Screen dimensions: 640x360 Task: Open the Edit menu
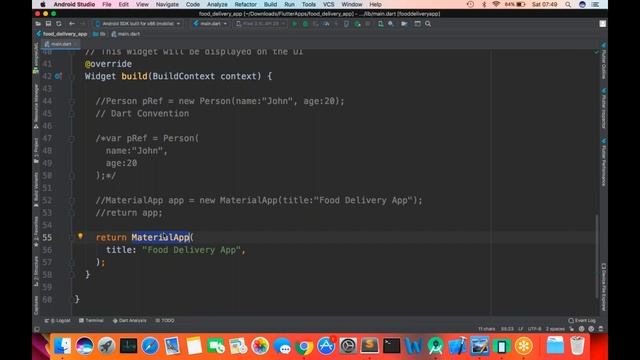pos(124,4)
